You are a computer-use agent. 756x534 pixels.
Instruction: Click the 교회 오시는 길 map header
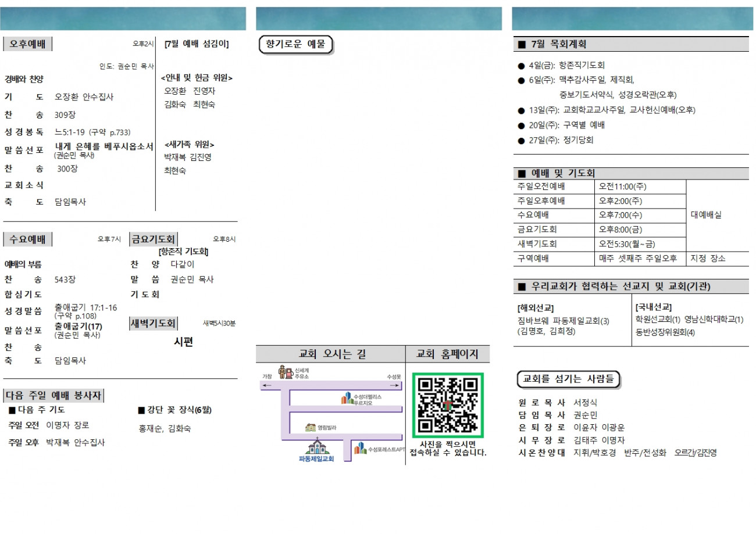tap(331, 353)
